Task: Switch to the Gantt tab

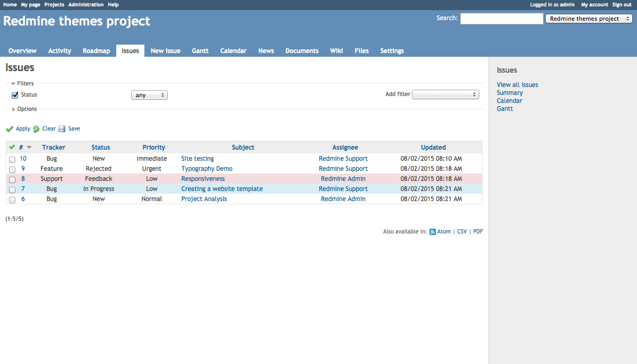Action: [200, 51]
